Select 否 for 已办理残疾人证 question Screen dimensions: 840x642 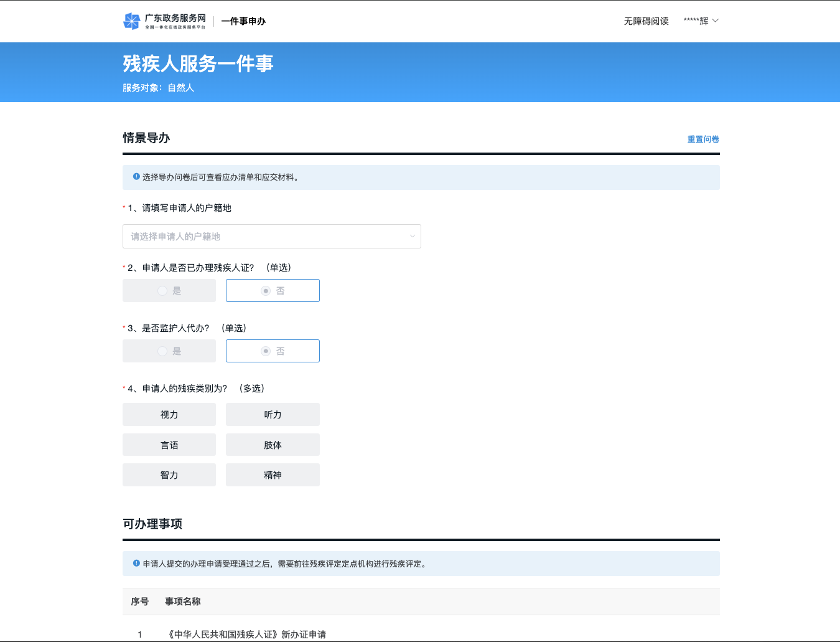click(273, 291)
